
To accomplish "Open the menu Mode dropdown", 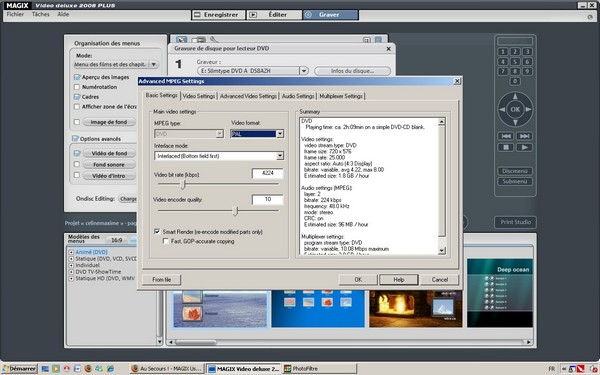I will 153,64.
